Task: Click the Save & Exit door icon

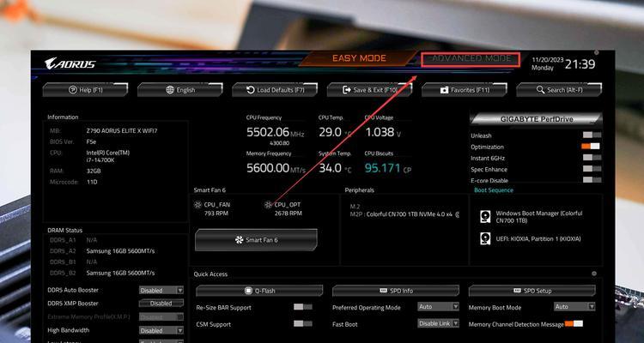Action: pos(347,89)
